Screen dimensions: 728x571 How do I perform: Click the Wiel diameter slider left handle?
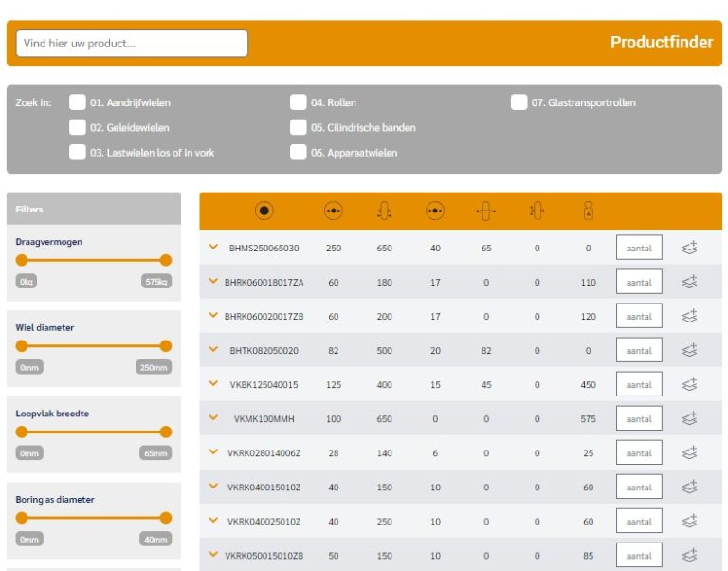pyautogui.click(x=22, y=346)
